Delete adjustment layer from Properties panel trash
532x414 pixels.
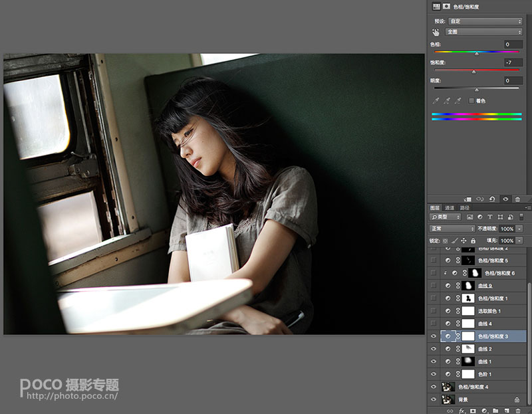point(517,199)
